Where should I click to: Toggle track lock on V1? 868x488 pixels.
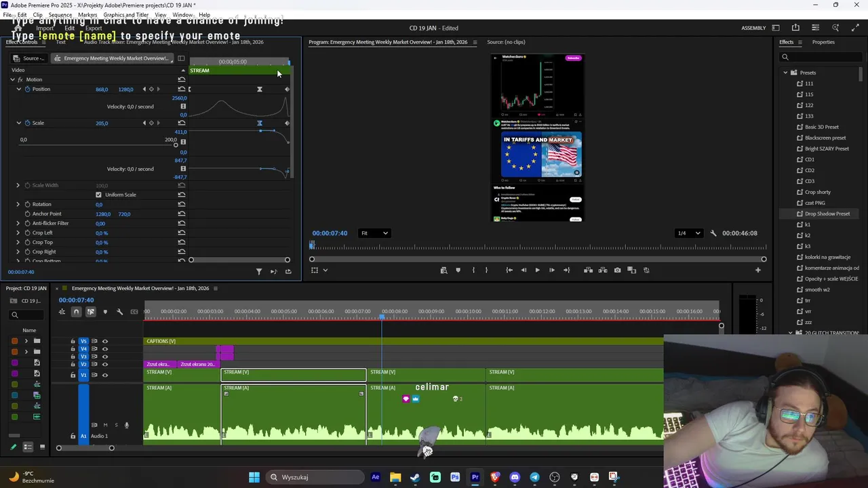pos(73,375)
